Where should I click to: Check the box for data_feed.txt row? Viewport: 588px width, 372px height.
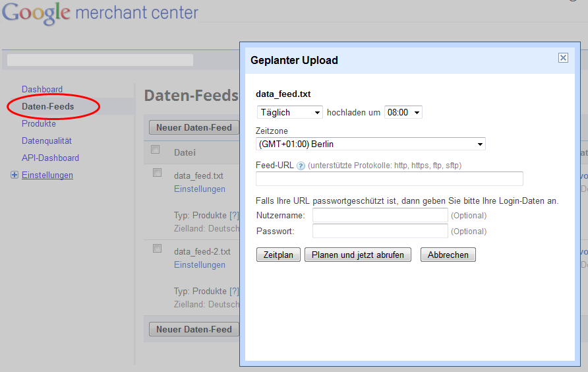click(x=157, y=173)
